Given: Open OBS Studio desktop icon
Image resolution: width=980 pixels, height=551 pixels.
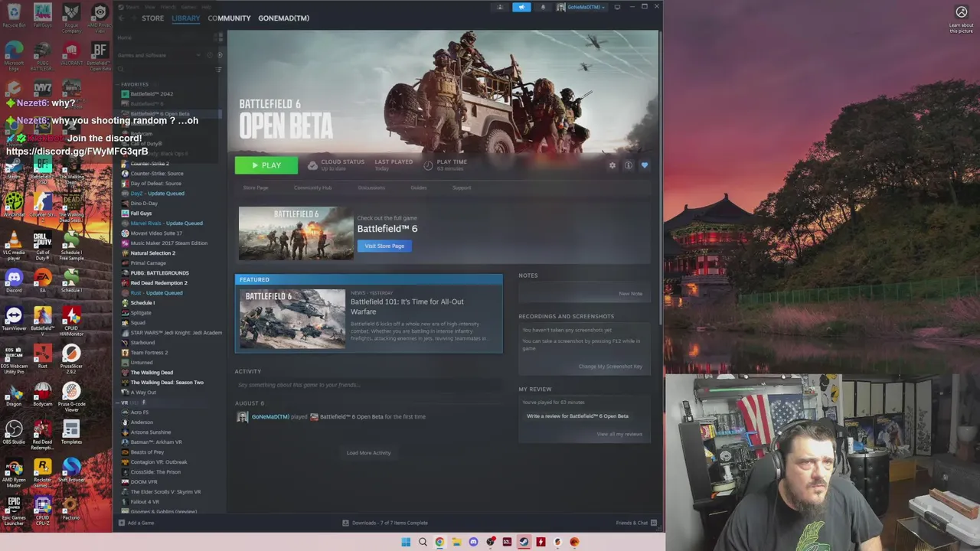Looking at the screenshot, I should coord(14,432).
